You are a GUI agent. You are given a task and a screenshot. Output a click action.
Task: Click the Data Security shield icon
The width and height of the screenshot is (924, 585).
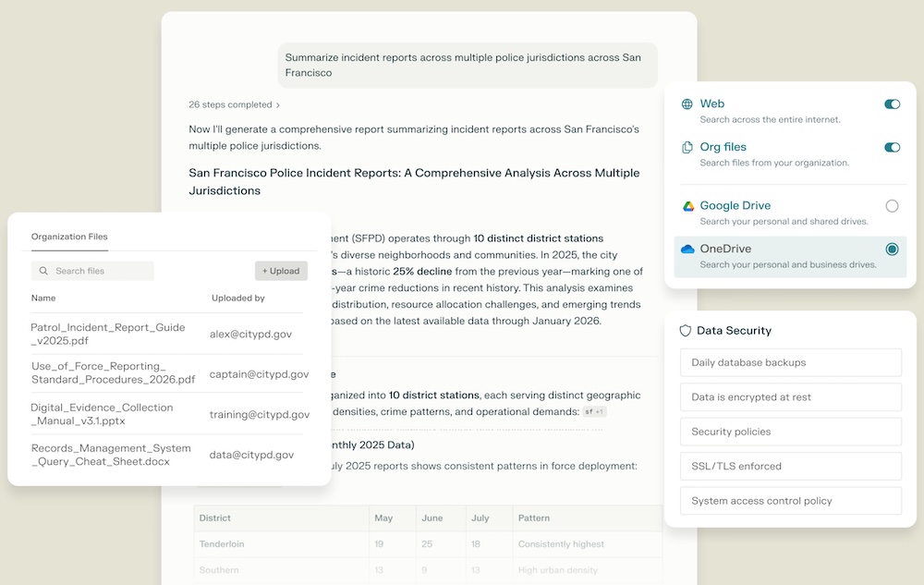coord(685,330)
